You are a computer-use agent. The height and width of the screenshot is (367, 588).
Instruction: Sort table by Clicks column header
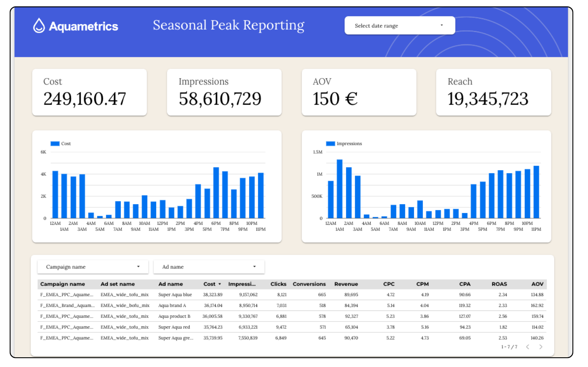(x=278, y=284)
